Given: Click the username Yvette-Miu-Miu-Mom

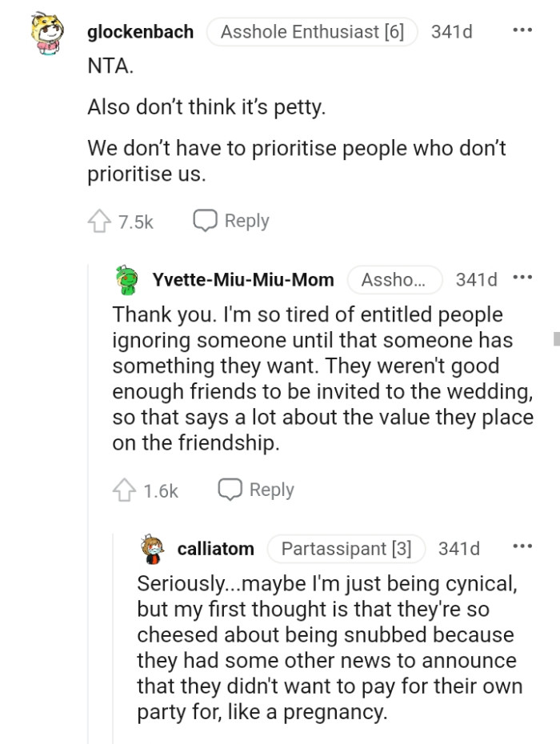Looking at the screenshot, I should pyautogui.click(x=244, y=280).
